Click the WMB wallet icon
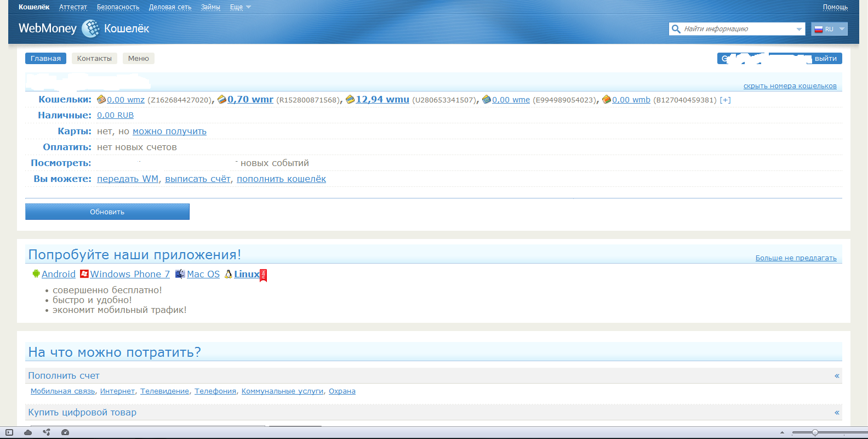 (x=607, y=100)
